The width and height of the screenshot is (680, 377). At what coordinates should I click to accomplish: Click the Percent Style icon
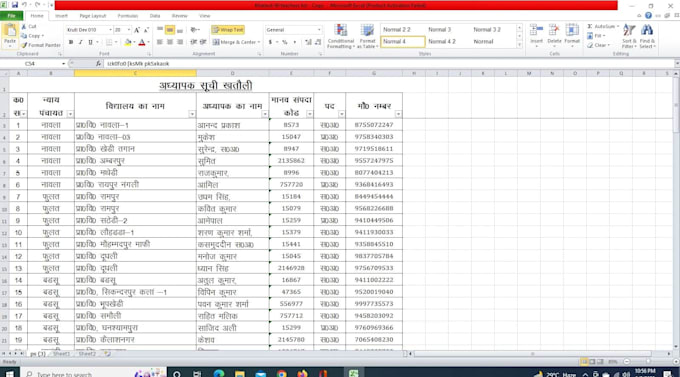coord(285,42)
